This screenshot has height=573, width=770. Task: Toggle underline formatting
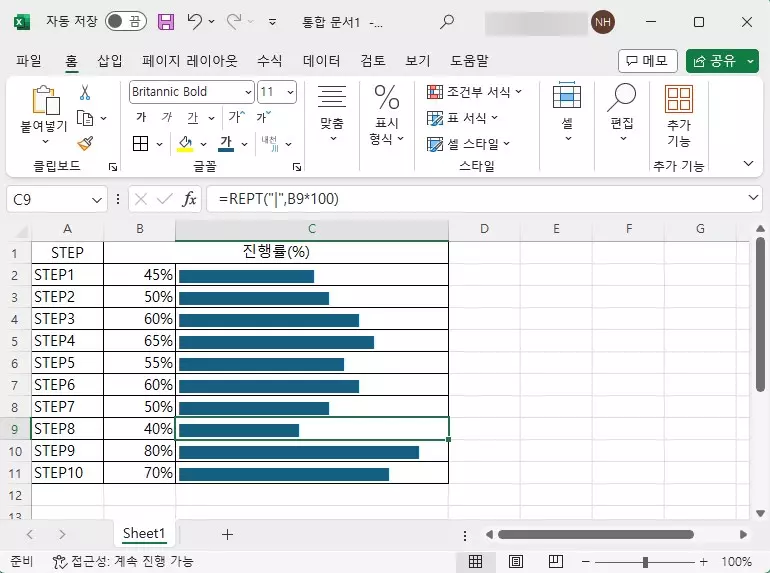click(x=192, y=117)
